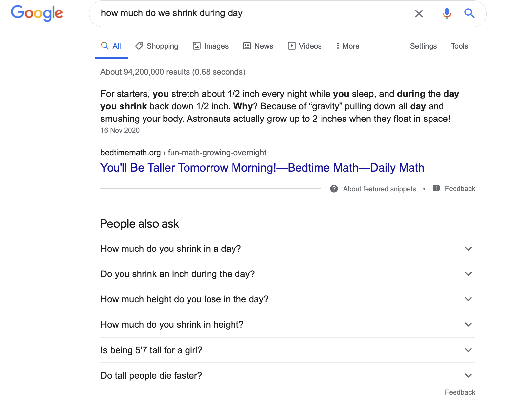Click Feedback below People also ask
This screenshot has height=414, width=532.
460,392
